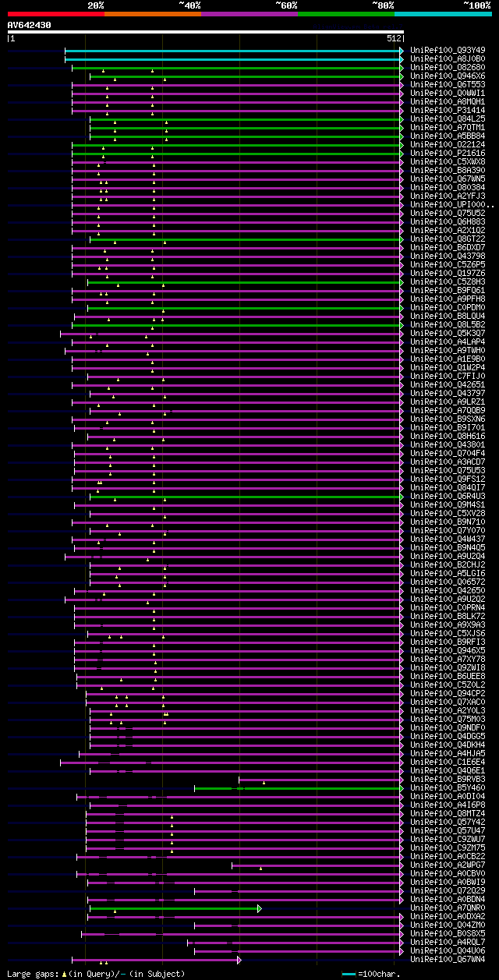This screenshot has width=499, height=980.
Task: Click label UniRef100_A5LGI6
Action: (448, 574)
